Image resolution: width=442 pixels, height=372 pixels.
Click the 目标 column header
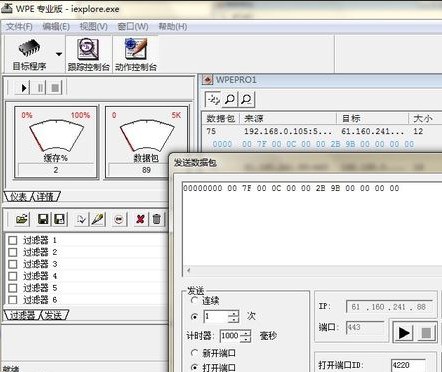(x=373, y=119)
